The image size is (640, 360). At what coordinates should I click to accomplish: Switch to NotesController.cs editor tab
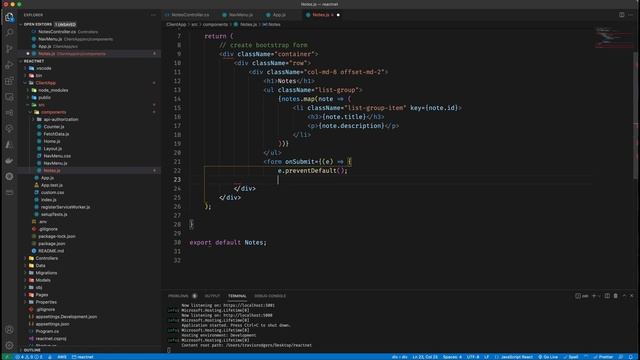[190, 15]
